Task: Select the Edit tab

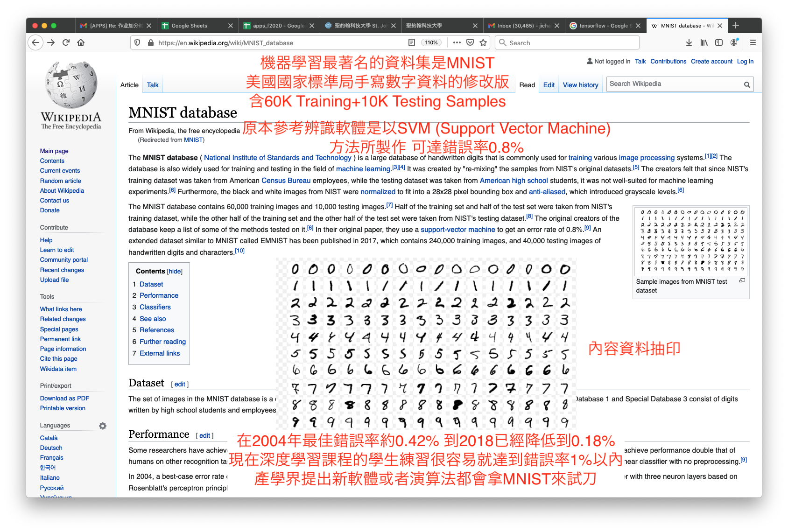Action: (x=549, y=85)
